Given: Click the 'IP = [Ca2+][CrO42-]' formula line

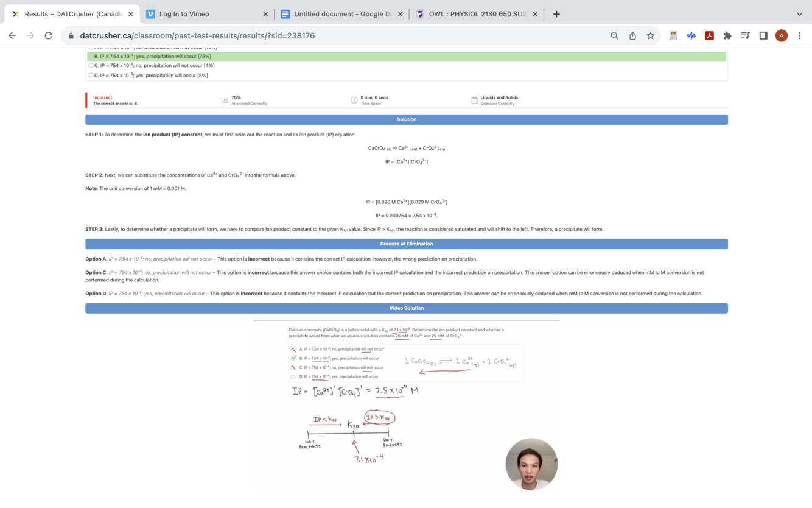Looking at the screenshot, I should 407,162.
